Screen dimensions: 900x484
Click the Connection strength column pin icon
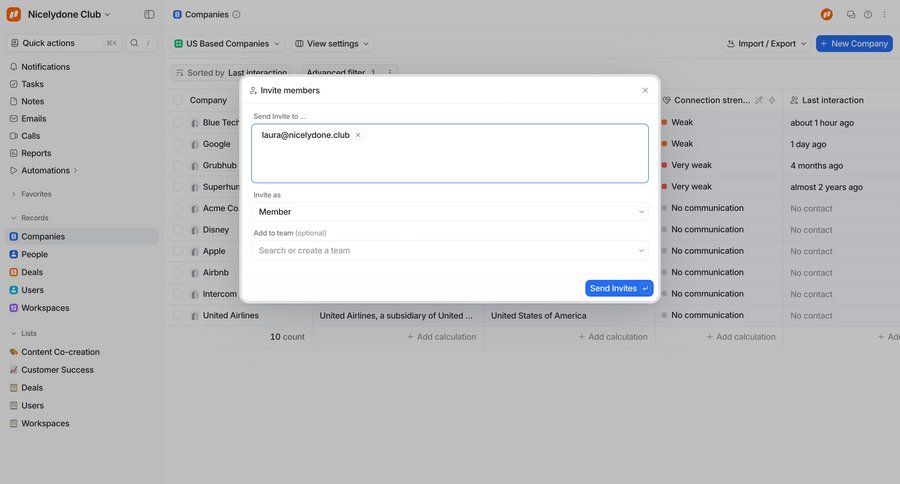[x=759, y=100]
